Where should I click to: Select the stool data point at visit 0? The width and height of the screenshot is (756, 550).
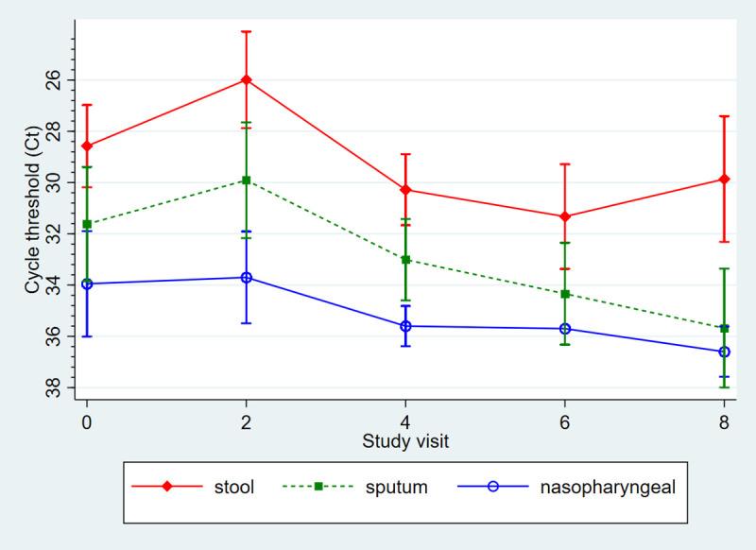pos(87,146)
